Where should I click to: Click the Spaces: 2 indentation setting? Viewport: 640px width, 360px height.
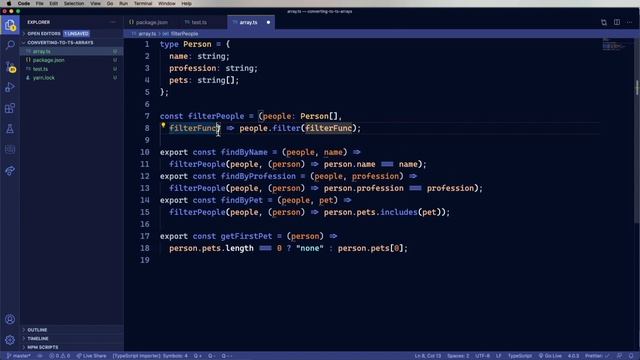tap(458, 356)
